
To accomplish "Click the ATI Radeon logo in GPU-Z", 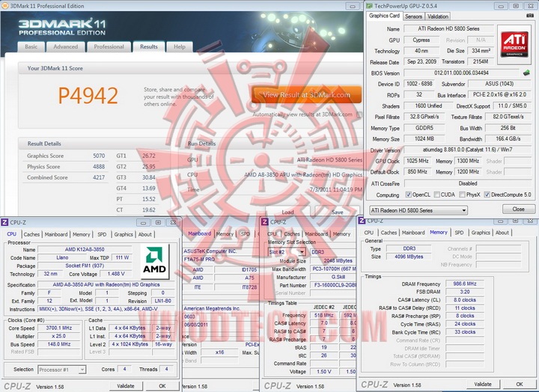I will pos(514,45).
